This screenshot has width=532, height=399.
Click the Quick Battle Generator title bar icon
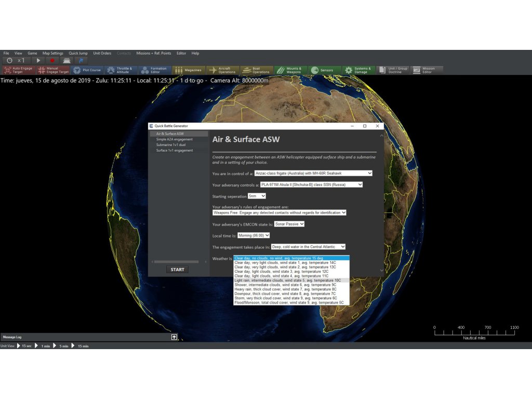click(x=151, y=126)
